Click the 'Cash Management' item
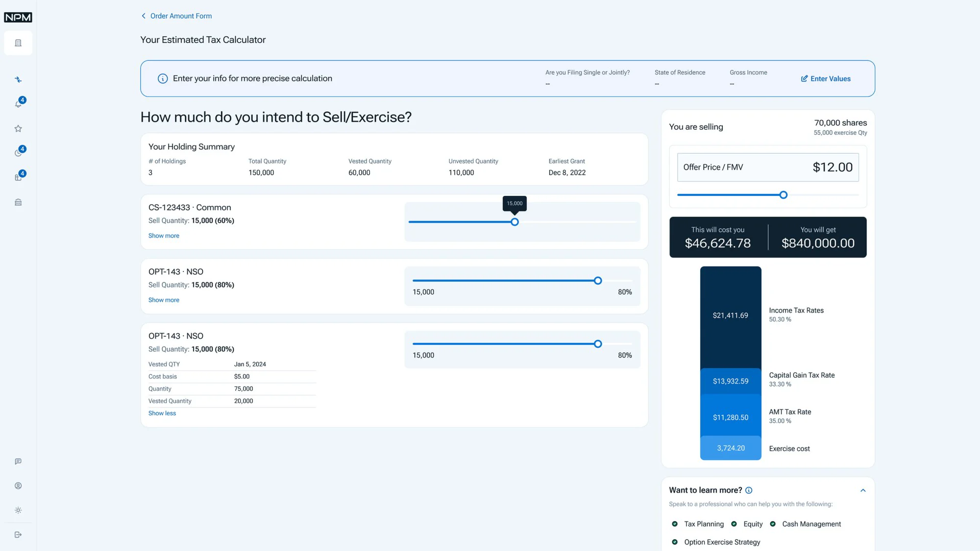The image size is (980, 551). click(x=811, y=524)
